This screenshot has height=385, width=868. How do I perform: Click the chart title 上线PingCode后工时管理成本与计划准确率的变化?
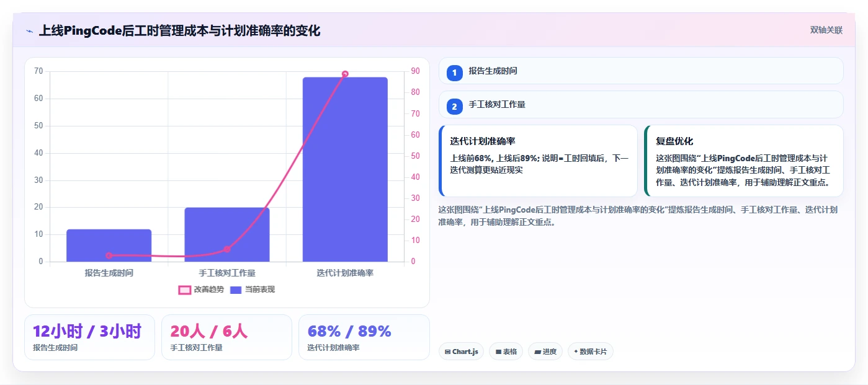180,30
